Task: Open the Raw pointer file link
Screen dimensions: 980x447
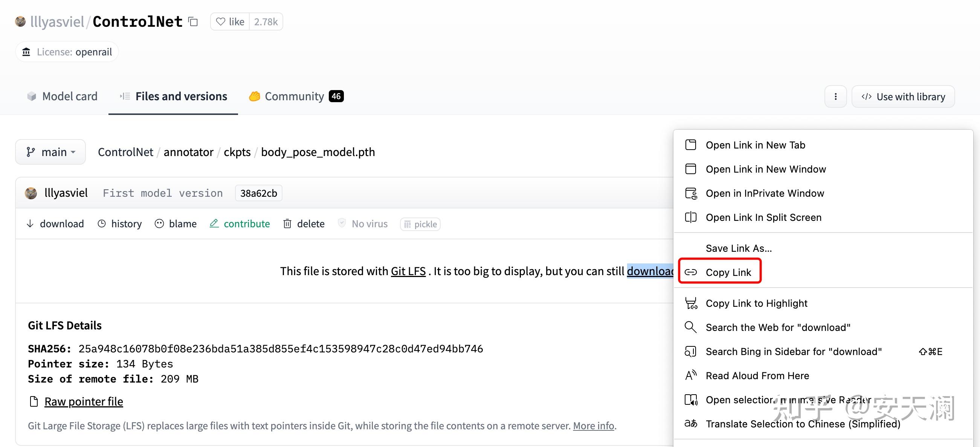Action: [83, 401]
